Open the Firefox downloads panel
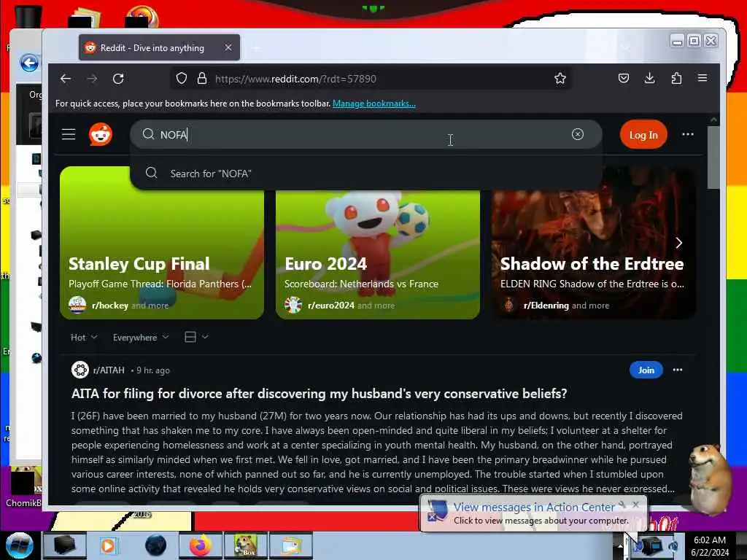This screenshot has width=747, height=560. click(x=649, y=78)
